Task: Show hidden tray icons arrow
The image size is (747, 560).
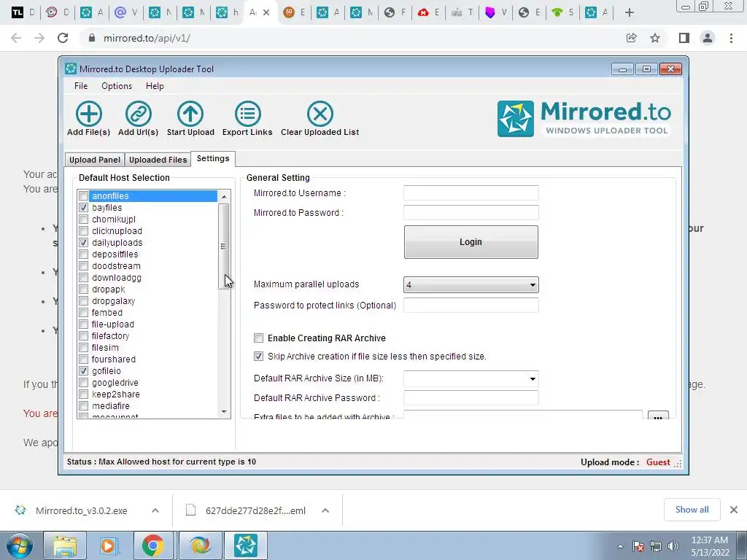Action: [x=620, y=547]
